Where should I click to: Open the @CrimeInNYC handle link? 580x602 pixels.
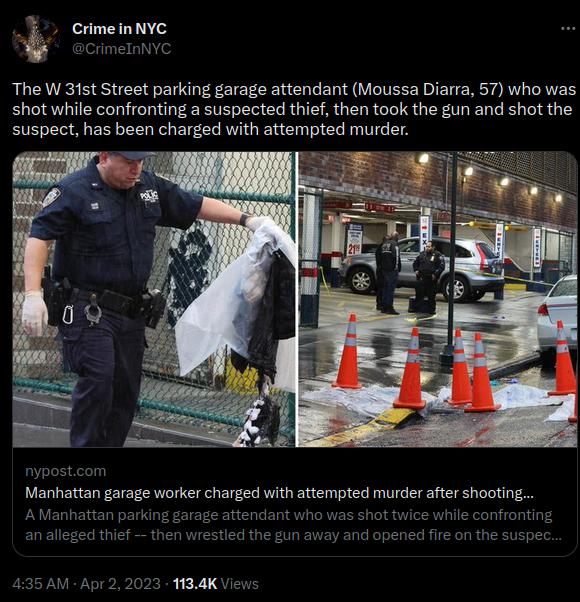coord(122,49)
